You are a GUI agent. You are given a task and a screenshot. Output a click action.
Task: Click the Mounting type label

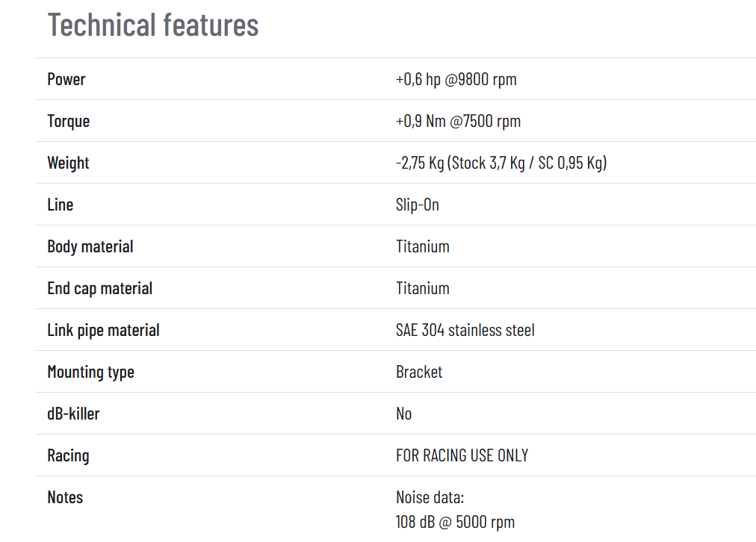[90, 372]
